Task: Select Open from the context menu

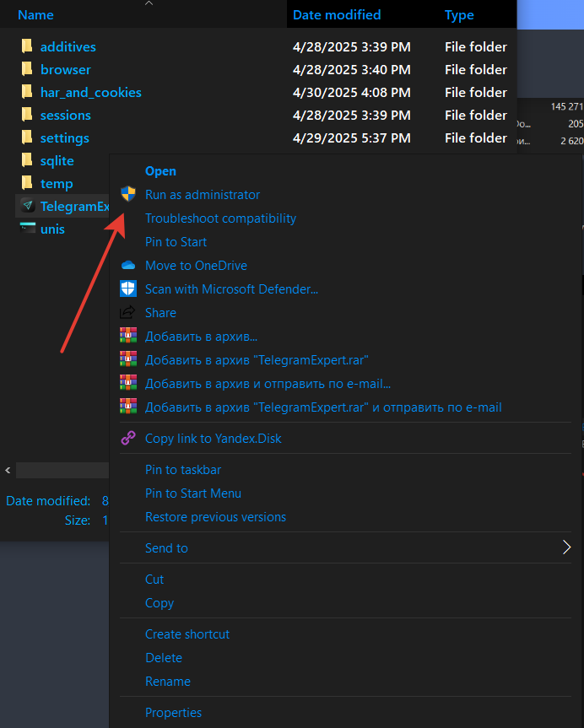Action: tap(160, 171)
